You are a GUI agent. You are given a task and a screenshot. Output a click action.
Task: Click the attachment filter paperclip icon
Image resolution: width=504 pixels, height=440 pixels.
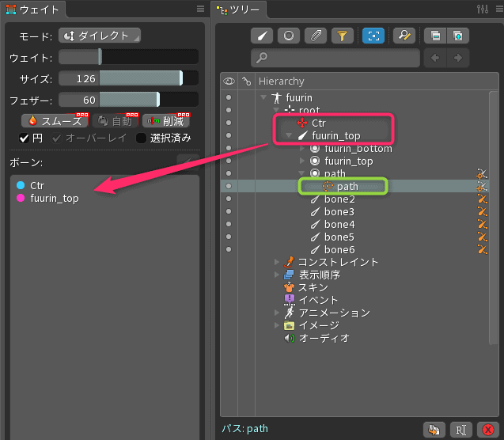[x=316, y=36]
